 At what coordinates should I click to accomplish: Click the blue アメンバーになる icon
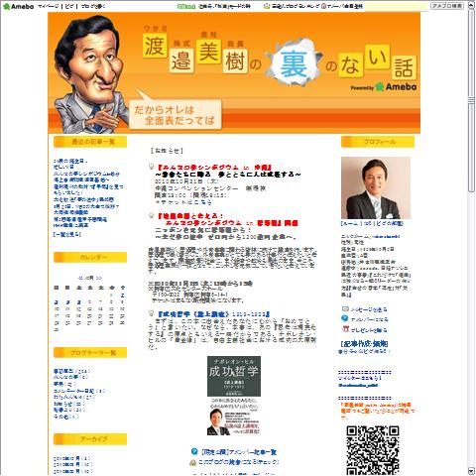[x=345, y=318]
